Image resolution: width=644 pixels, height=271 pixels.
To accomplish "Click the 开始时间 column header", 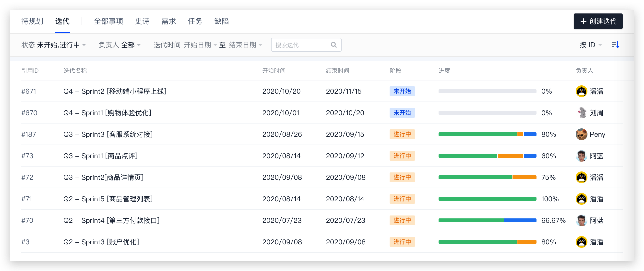I will click(x=274, y=71).
